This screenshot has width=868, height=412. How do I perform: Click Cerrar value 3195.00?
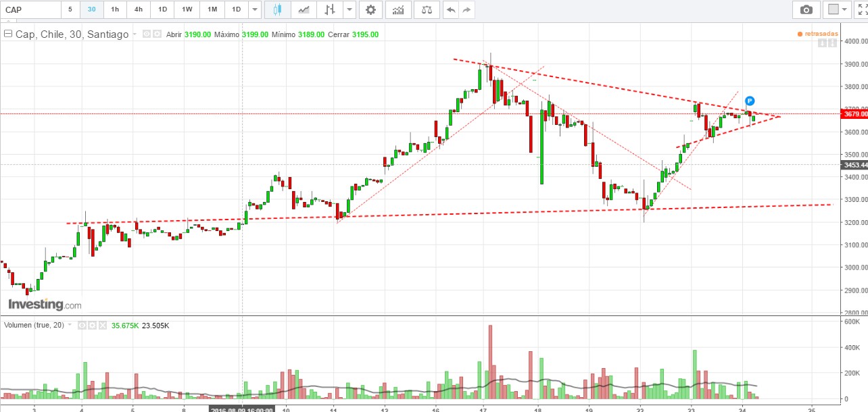[365, 34]
